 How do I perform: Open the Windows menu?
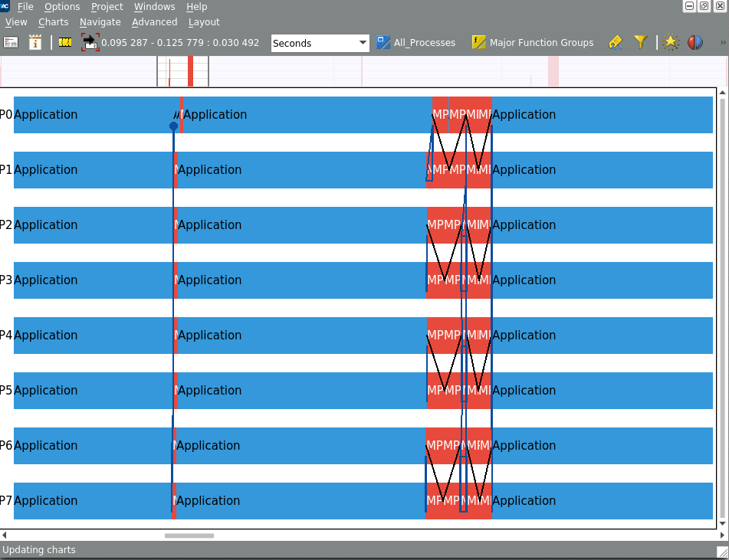click(154, 6)
